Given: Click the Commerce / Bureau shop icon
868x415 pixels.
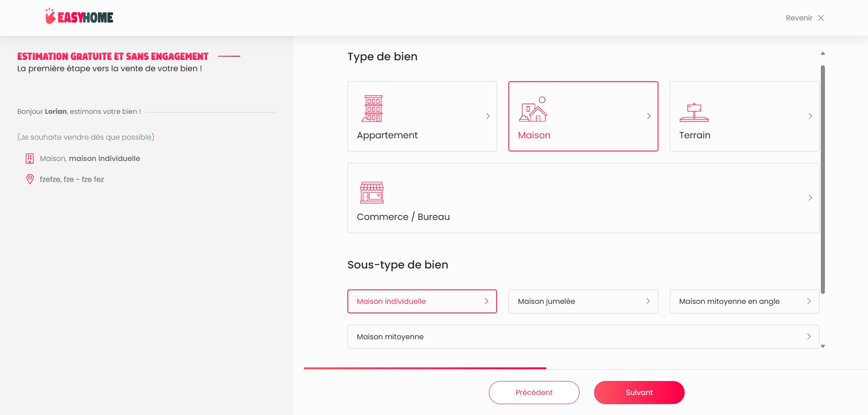Looking at the screenshot, I should pos(372,192).
